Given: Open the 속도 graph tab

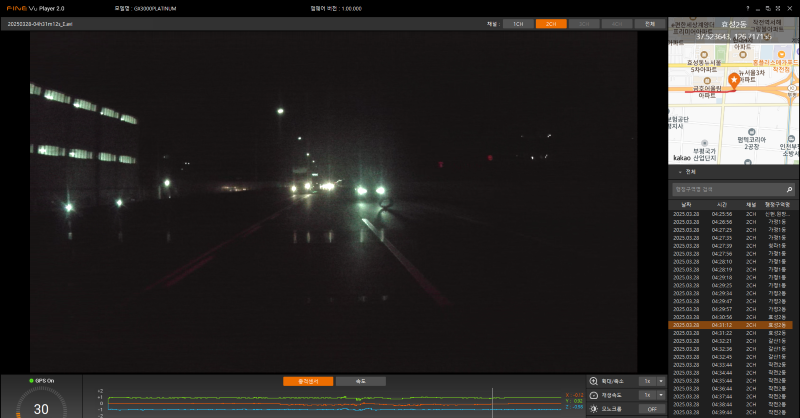Looking at the screenshot, I should point(361,381).
